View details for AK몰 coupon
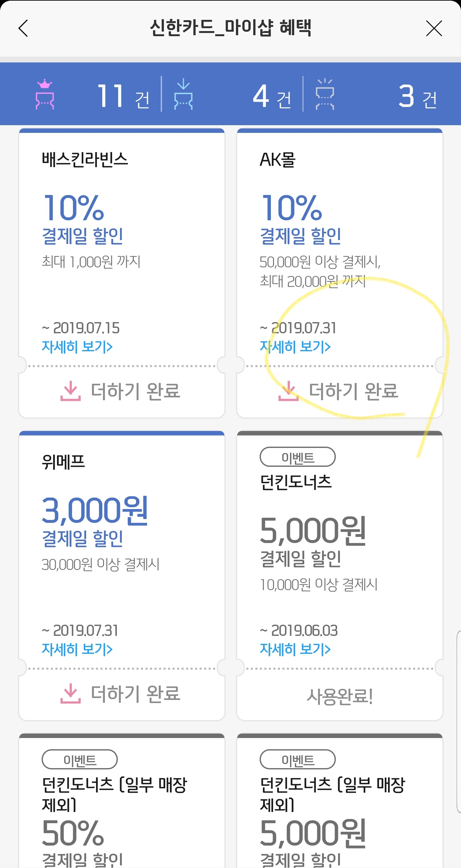The image size is (461, 868). coord(295,347)
